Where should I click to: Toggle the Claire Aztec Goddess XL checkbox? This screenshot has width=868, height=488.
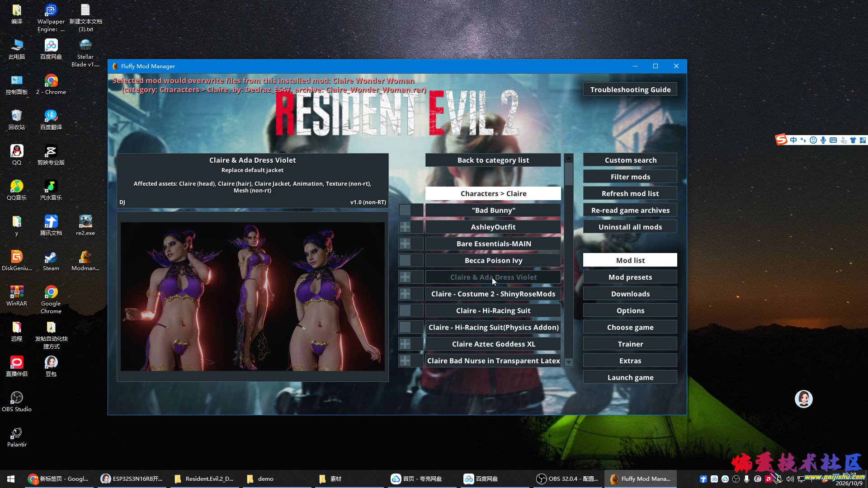click(405, 344)
